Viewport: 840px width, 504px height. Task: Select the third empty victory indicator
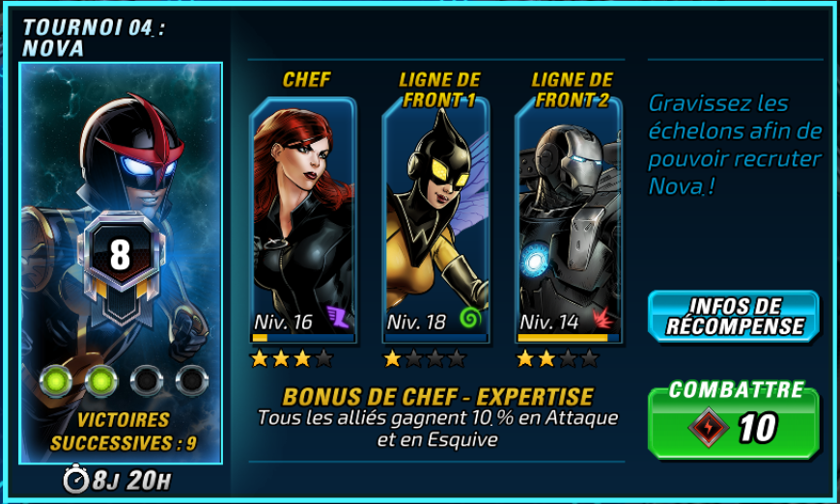pyautogui.click(x=147, y=380)
